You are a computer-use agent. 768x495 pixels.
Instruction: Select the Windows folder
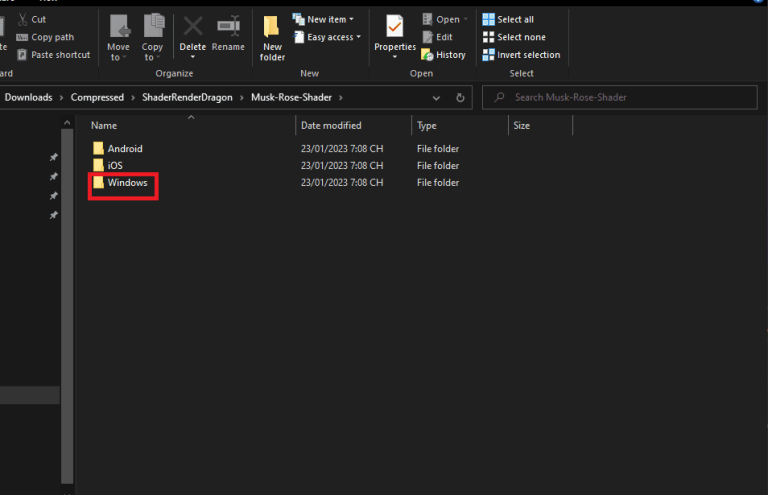click(x=127, y=183)
